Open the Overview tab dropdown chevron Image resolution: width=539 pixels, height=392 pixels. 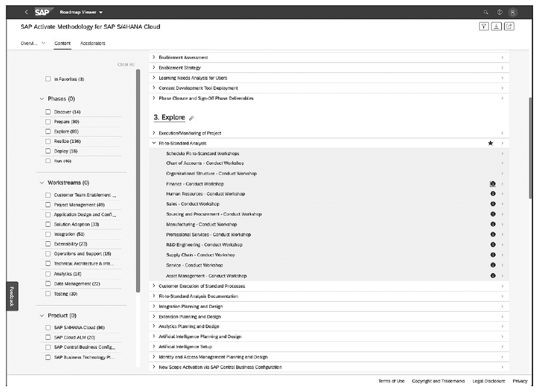[x=43, y=43]
